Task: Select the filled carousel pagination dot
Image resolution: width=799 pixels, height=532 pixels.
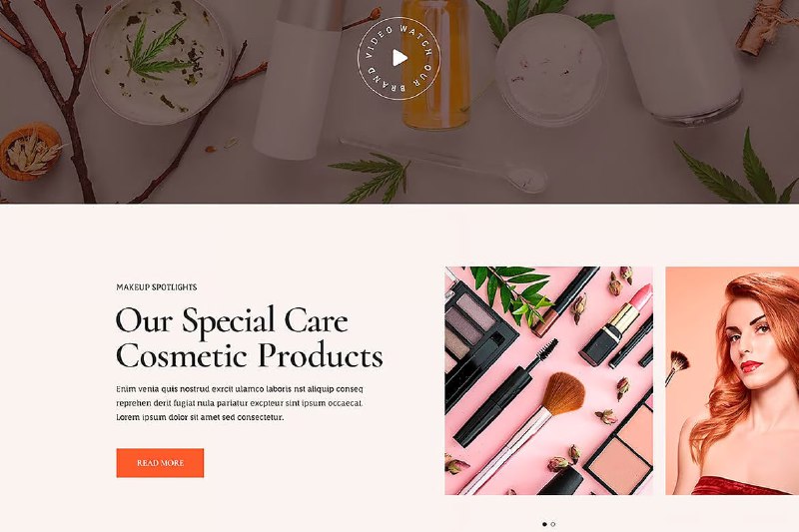Action: [544, 524]
